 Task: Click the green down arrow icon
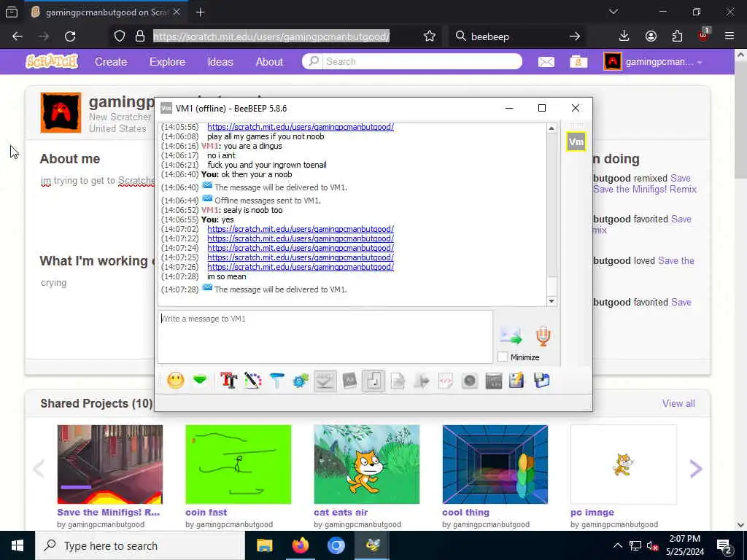pos(200,381)
